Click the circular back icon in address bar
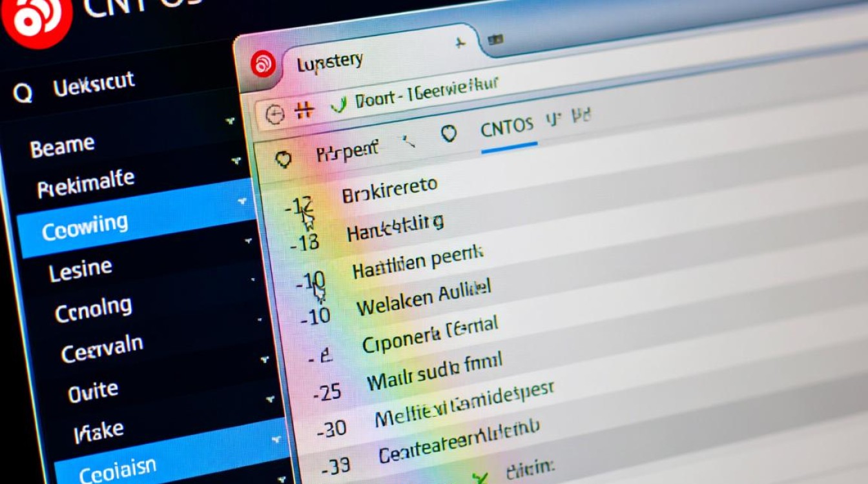 (x=275, y=115)
